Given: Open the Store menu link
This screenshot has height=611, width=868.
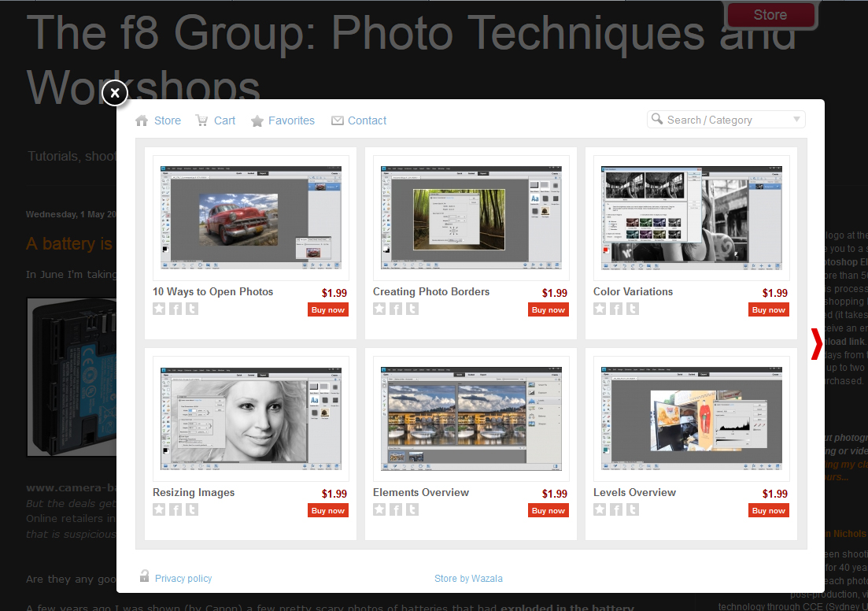Looking at the screenshot, I should click(x=167, y=120).
